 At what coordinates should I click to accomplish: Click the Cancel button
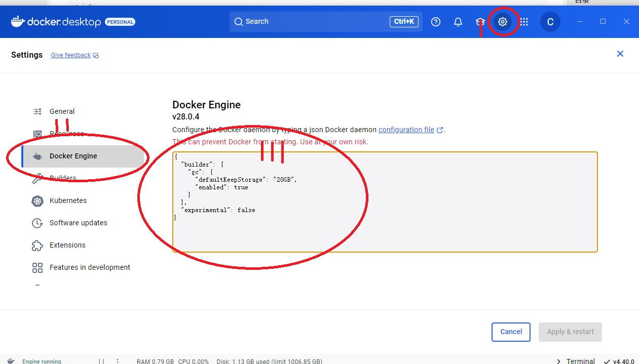pos(511,332)
